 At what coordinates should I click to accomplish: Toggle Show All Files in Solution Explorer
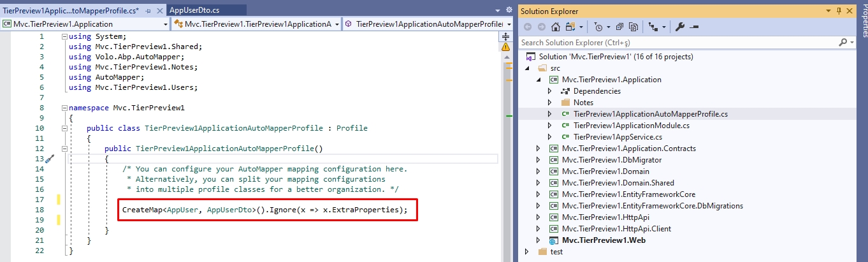(633, 27)
